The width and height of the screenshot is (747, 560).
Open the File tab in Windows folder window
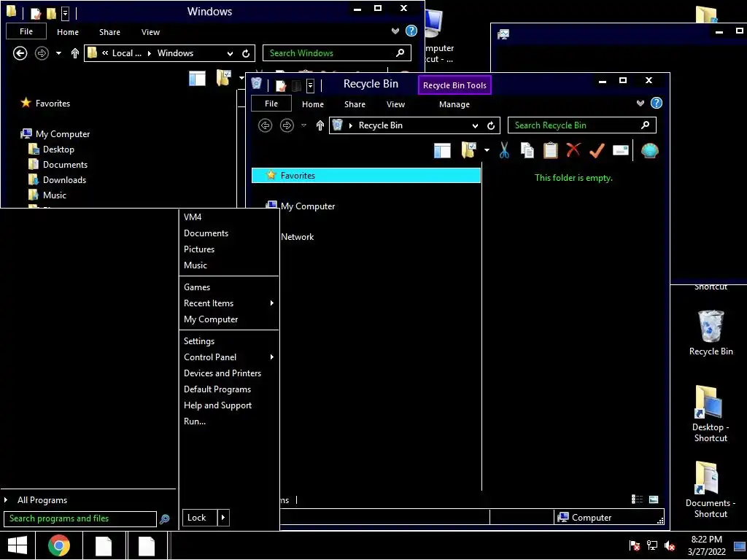coord(26,31)
